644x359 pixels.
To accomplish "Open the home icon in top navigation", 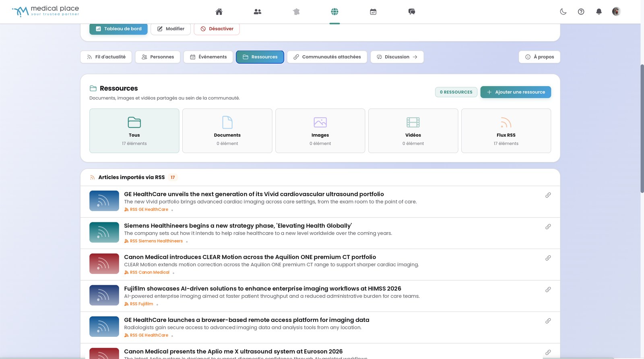I will tap(219, 12).
